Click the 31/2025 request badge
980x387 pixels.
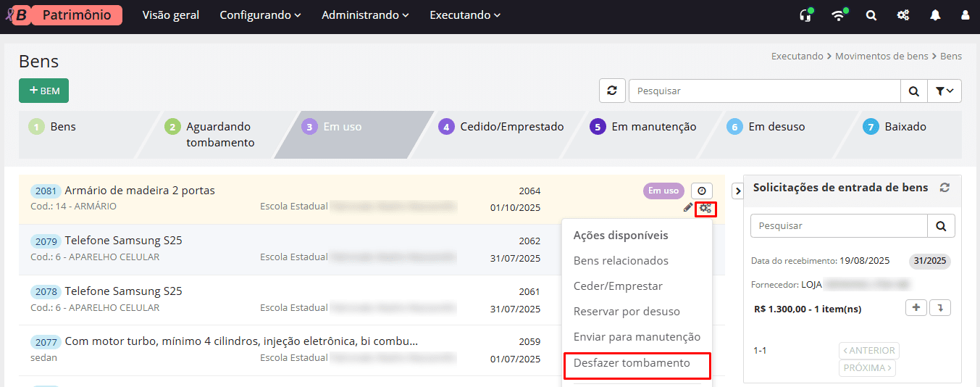pyautogui.click(x=930, y=261)
